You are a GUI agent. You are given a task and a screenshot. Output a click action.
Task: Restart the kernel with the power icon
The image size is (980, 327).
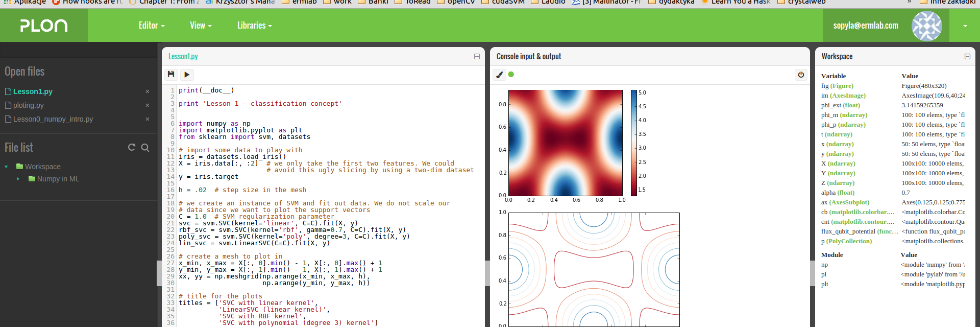click(x=801, y=75)
